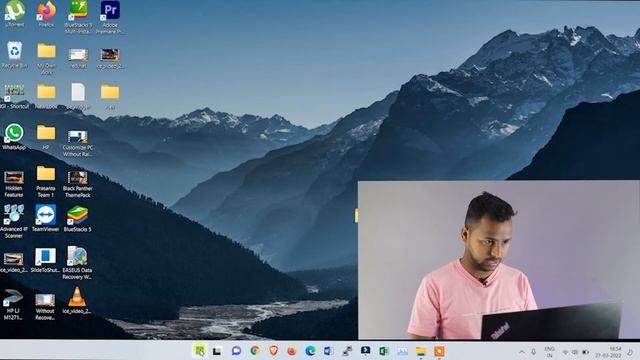Select the HP folder on desktop

(x=46, y=137)
